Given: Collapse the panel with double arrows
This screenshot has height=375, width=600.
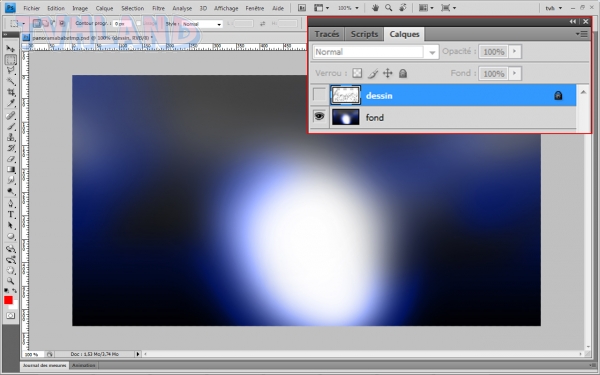Looking at the screenshot, I should tap(572, 21).
